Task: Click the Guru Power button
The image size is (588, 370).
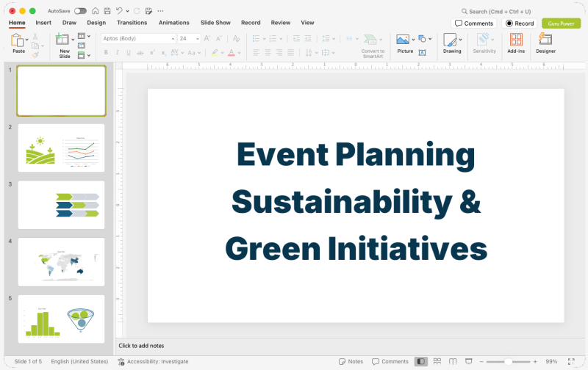Action: click(562, 23)
